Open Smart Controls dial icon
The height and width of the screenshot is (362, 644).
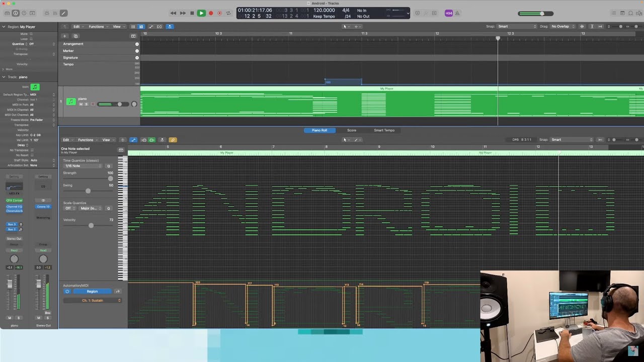pyautogui.click(x=47, y=13)
